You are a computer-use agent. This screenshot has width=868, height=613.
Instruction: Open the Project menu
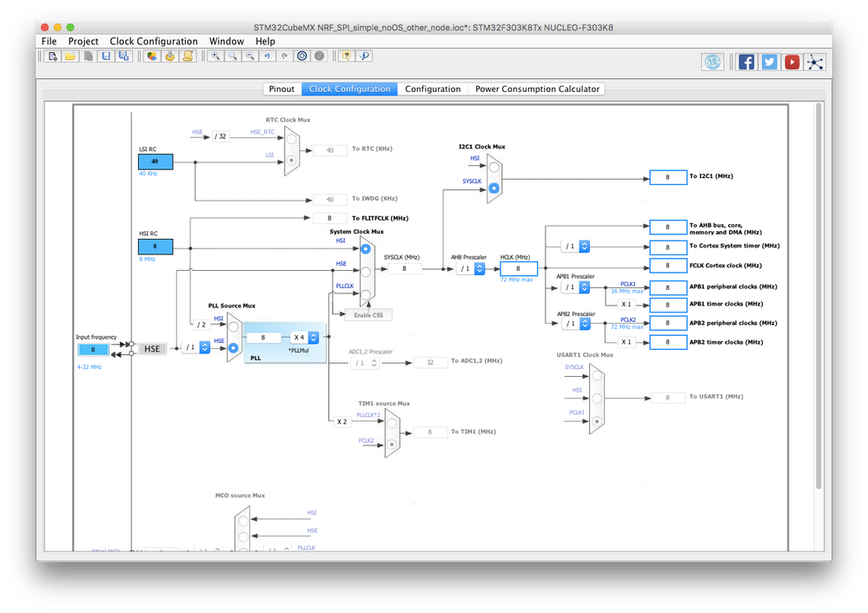click(x=83, y=41)
